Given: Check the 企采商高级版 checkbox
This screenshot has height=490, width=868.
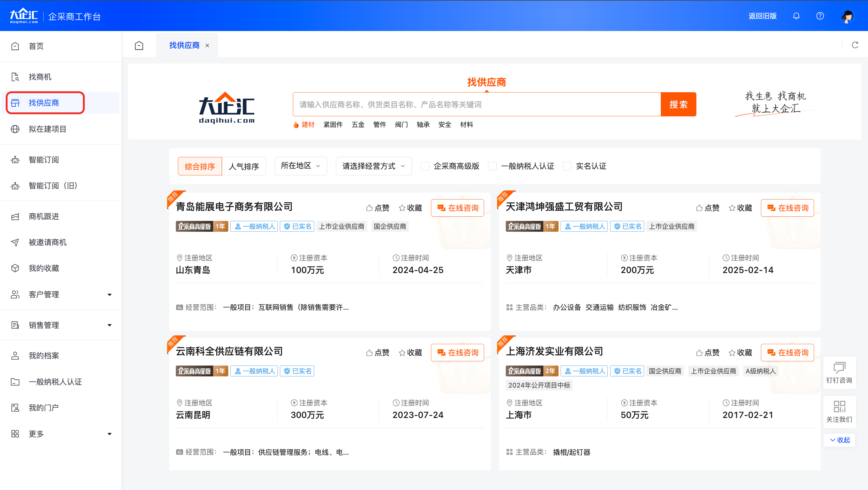Looking at the screenshot, I should click(425, 166).
